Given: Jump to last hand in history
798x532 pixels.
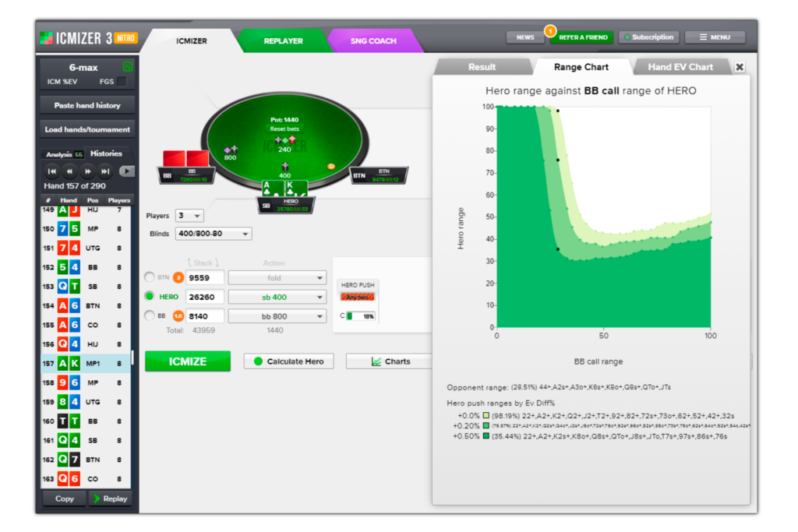Looking at the screenshot, I should (x=105, y=171).
